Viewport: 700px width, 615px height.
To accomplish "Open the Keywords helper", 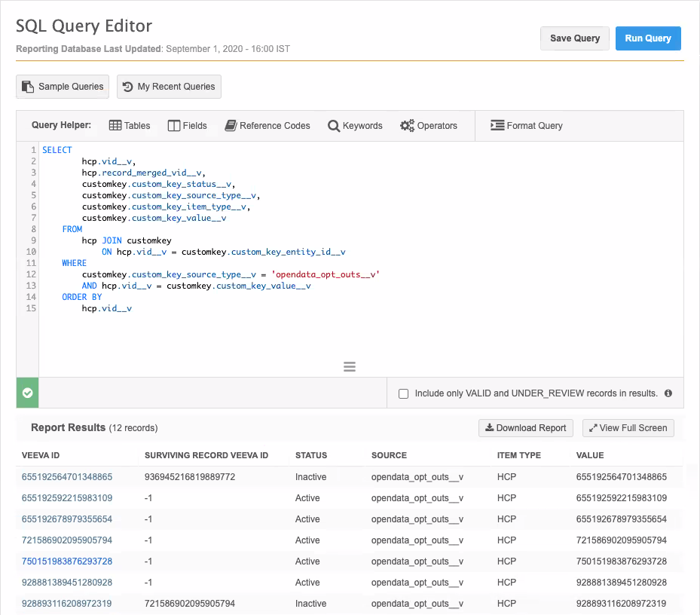I will click(x=355, y=126).
